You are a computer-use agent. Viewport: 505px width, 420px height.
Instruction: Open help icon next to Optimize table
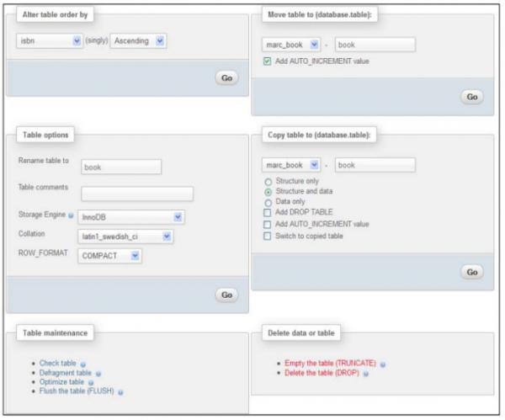pyautogui.click(x=92, y=381)
